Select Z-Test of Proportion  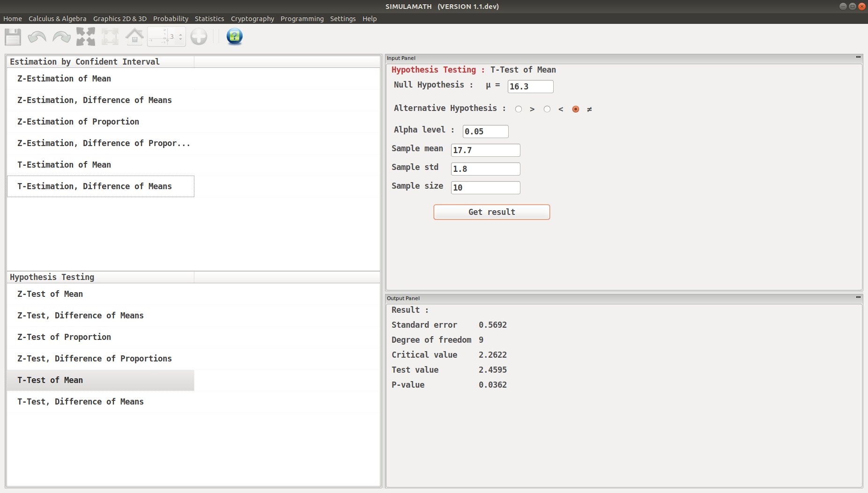101,337
